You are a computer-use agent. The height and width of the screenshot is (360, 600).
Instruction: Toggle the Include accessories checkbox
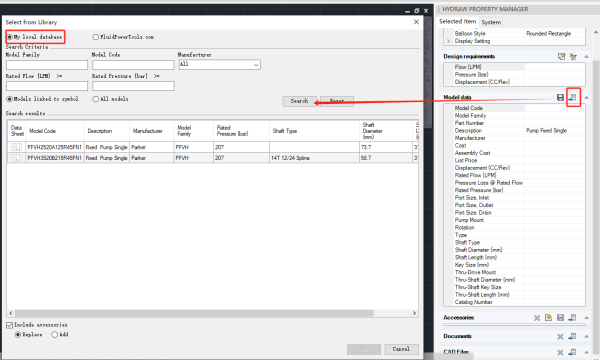(10, 325)
